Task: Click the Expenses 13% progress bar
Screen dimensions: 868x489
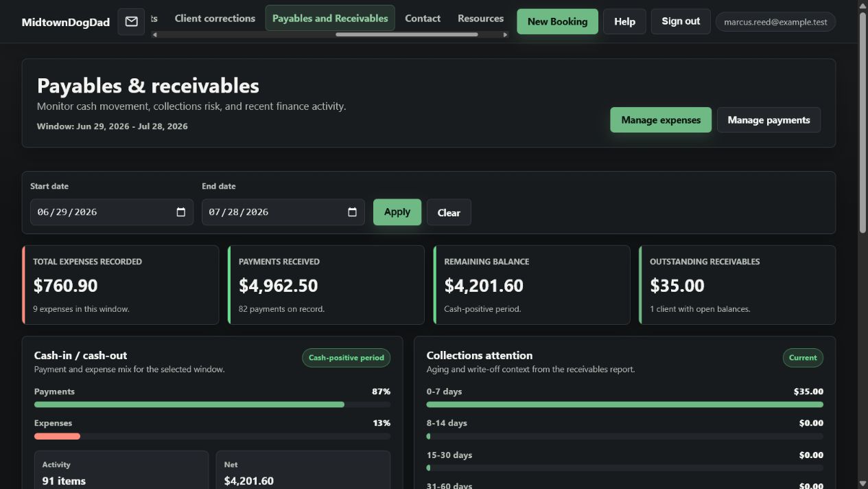Action: click(212, 436)
